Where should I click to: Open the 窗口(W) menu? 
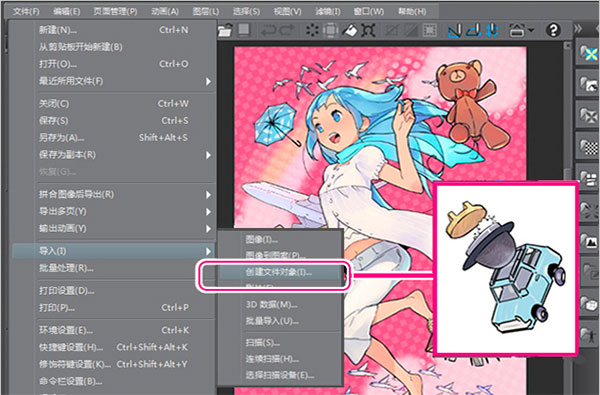tap(368, 11)
